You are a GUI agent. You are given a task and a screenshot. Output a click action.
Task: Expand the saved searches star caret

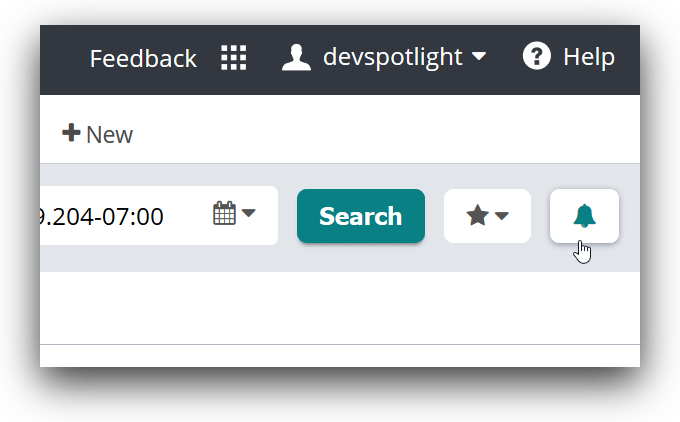point(502,216)
